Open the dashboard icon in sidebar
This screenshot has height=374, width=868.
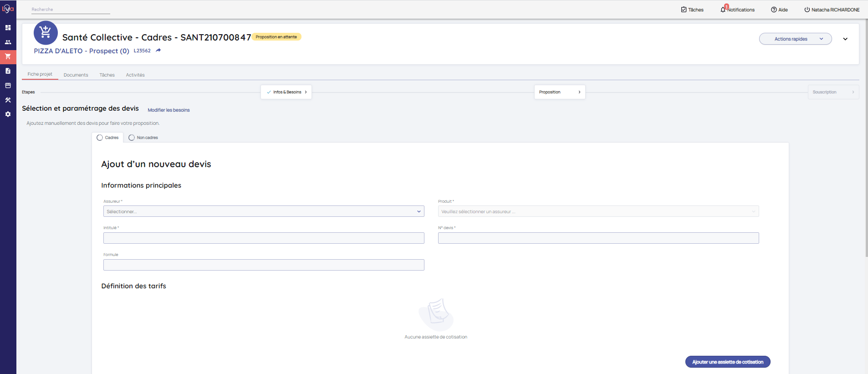coord(8,28)
